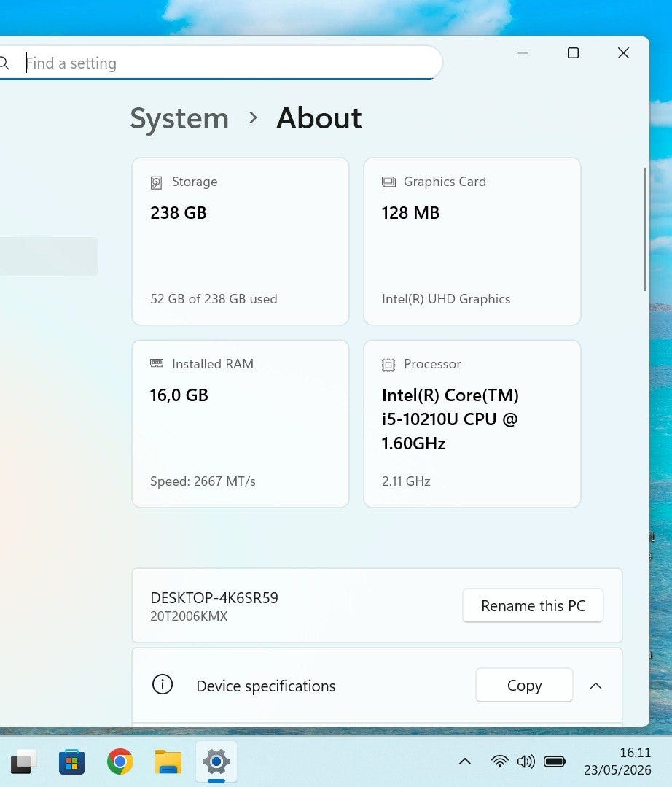Click "52 GB of 238 GB used" text

click(214, 299)
